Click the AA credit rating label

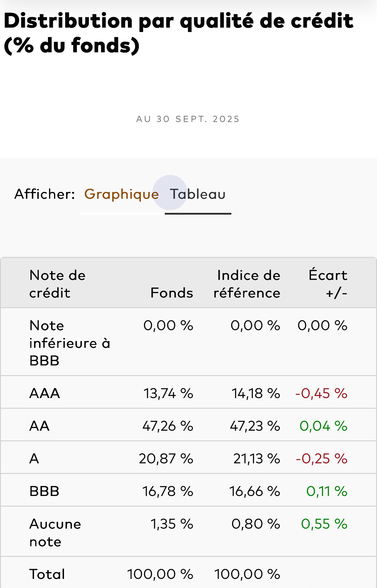[39, 426]
